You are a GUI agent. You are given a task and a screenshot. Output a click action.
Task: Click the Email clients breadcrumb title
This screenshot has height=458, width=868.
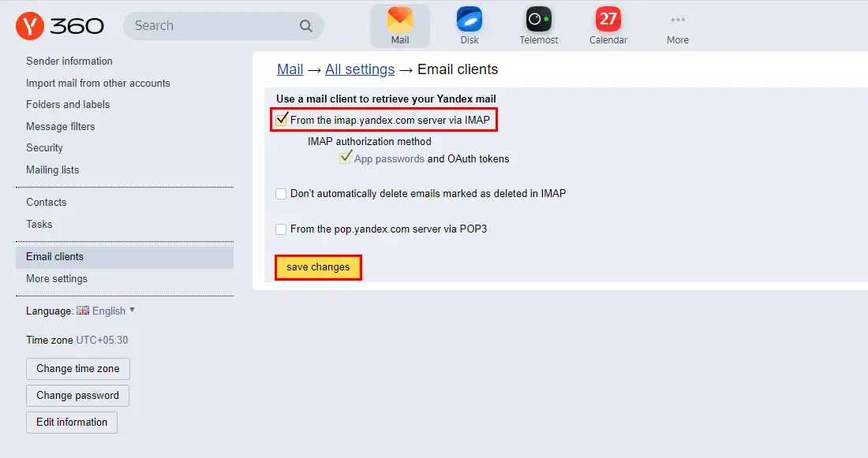(x=458, y=69)
